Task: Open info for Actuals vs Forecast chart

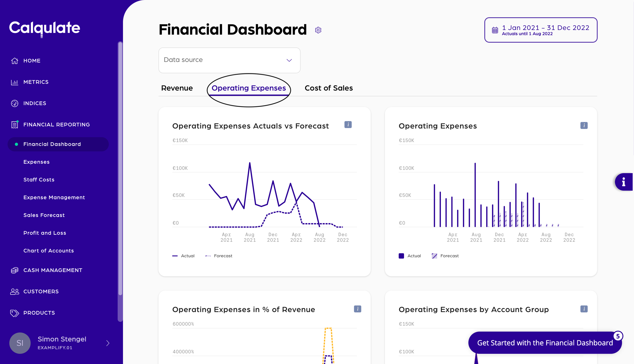Action: [348, 125]
